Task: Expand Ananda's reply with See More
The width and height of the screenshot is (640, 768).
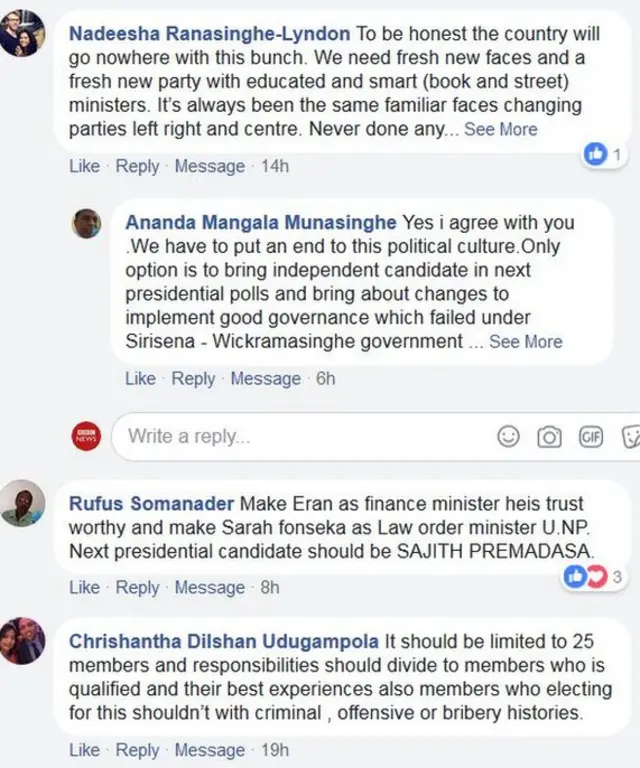Action: [x=525, y=342]
